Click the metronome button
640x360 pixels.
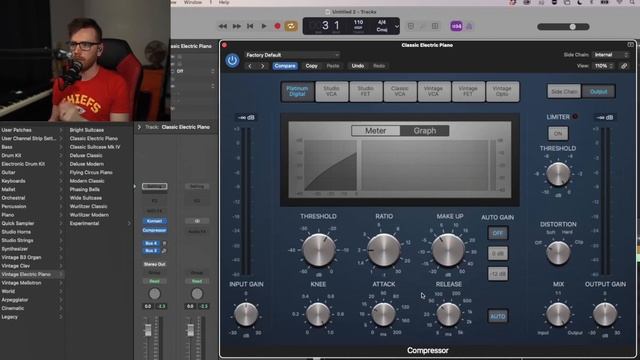coord(469,27)
